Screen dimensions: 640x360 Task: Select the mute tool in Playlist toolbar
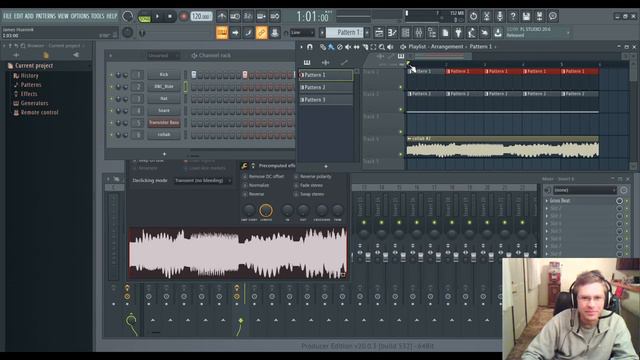coord(348,47)
